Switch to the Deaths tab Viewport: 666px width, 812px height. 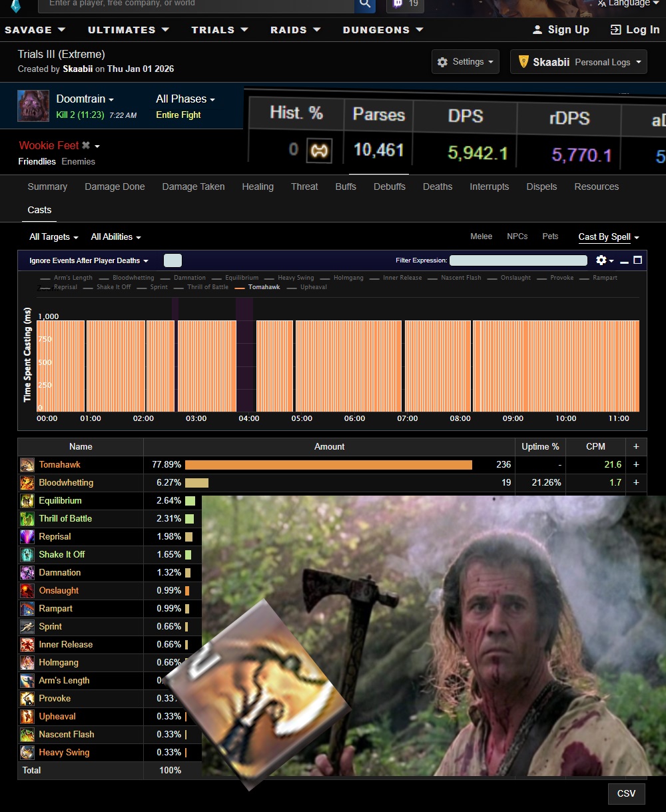(x=438, y=187)
